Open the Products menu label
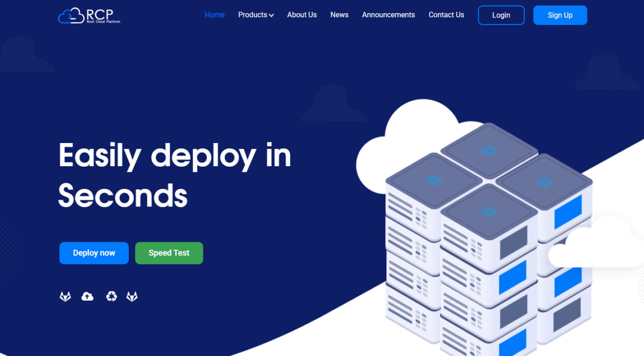644x356 pixels. pos(252,15)
